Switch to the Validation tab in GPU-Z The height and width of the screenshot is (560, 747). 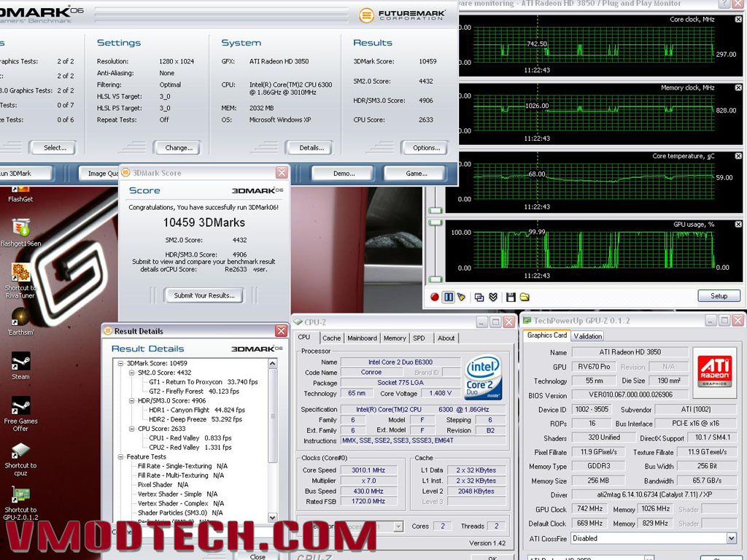pyautogui.click(x=588, y=336)
